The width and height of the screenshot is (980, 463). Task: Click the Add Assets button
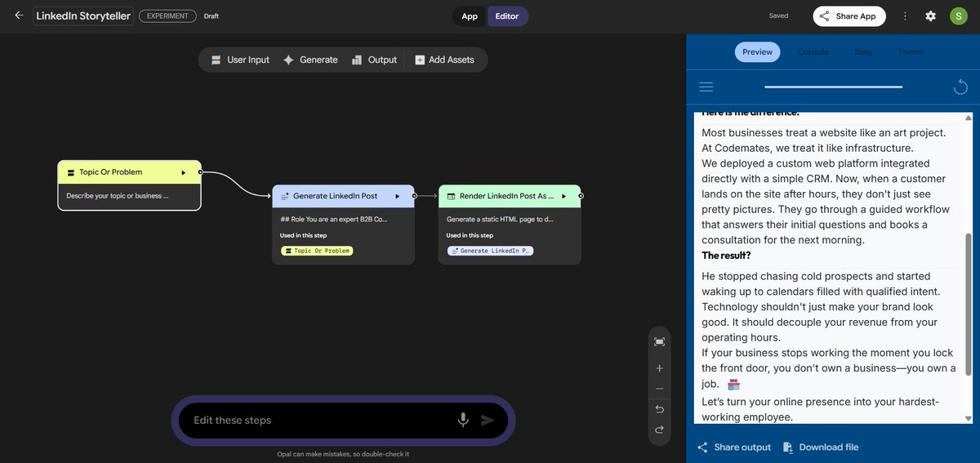coord(444,60)
